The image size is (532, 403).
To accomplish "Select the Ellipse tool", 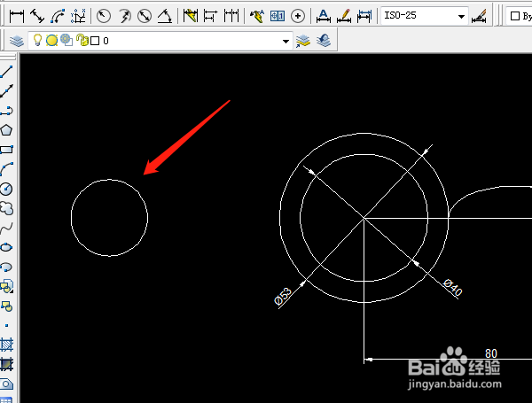I will tap(7, 247).
